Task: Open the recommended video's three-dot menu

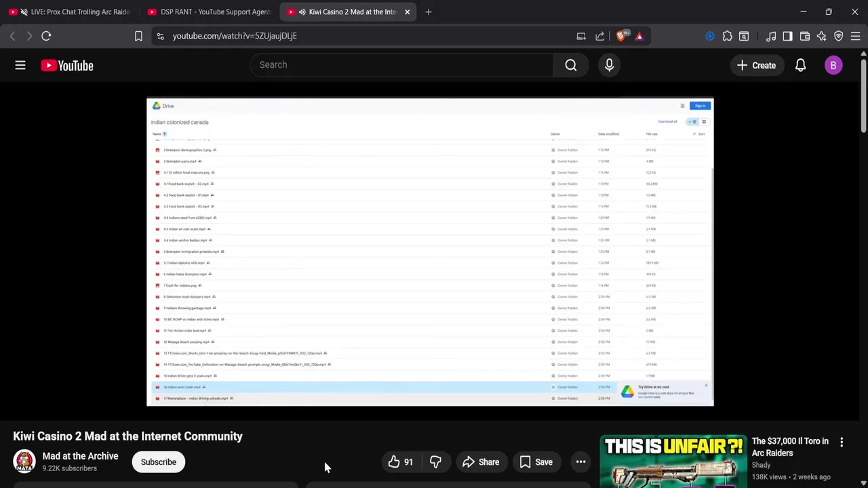Action: [x=842, y=442]
